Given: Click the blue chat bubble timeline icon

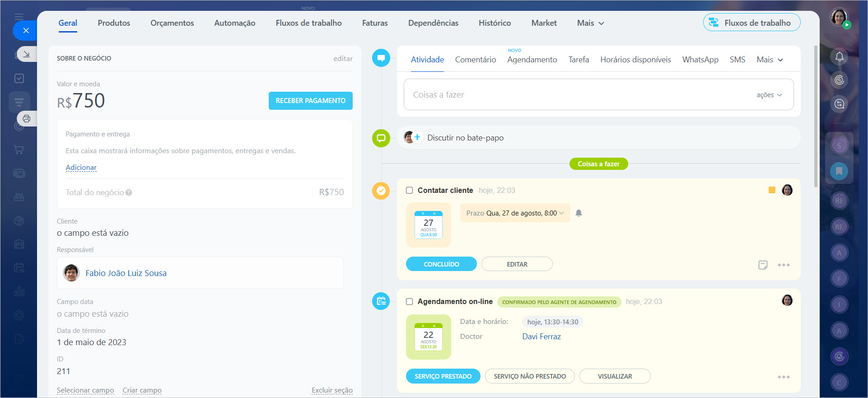Looking at the screenshot, I should tap(381, 58).
